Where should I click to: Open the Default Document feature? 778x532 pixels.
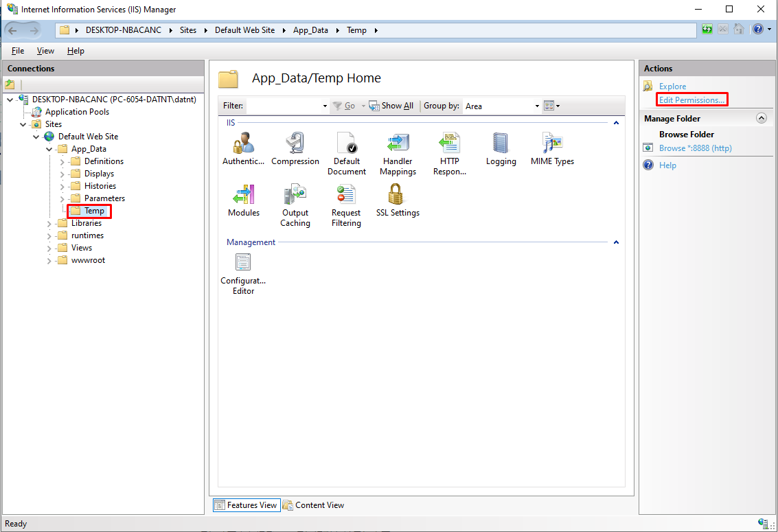click(346, 153)
